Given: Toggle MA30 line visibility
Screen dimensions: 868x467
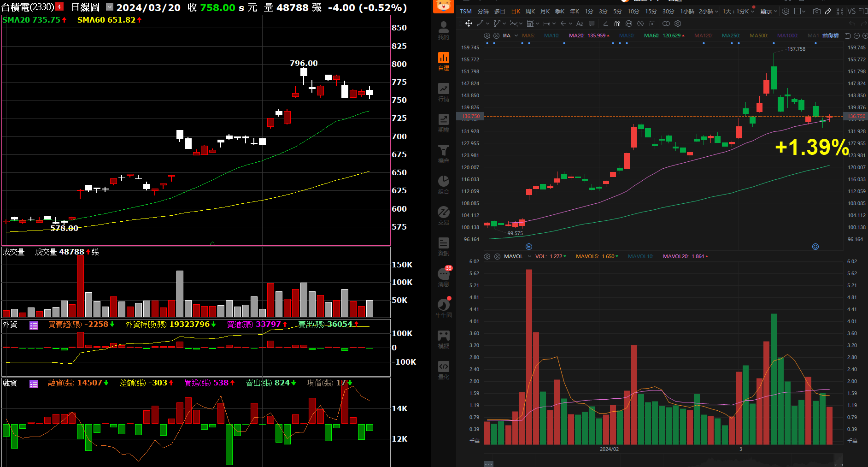Looking at the screenshot, I should 627,36.
